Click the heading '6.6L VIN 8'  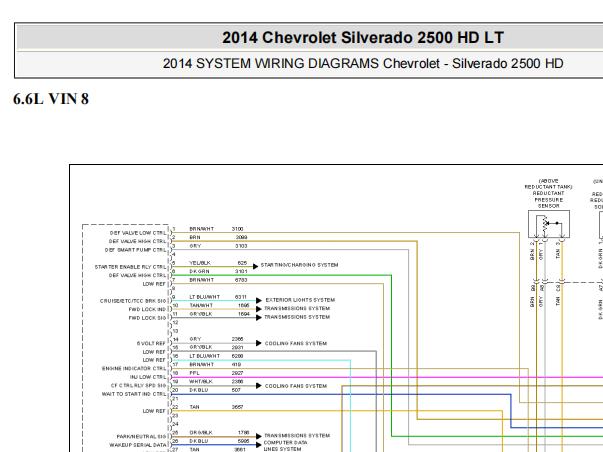(51, 99)
